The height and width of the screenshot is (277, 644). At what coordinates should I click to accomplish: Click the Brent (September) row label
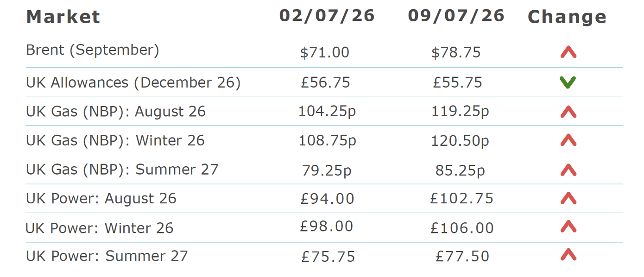click(93, 50)
